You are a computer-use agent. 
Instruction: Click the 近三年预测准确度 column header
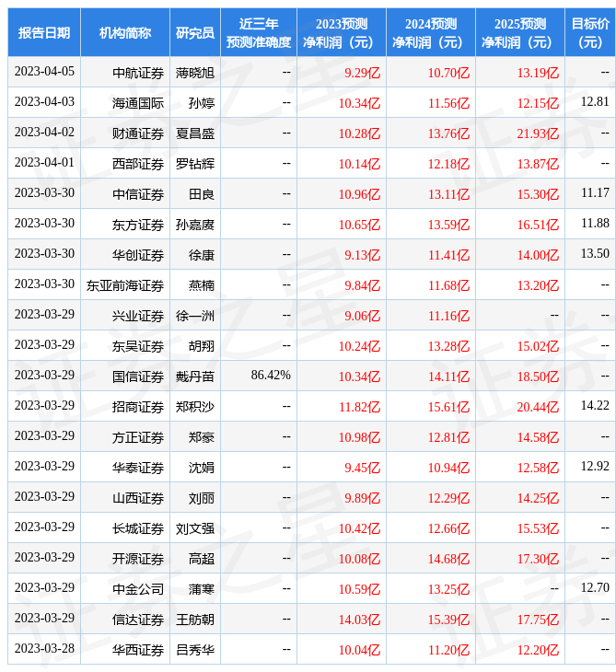click(x=259, y=33)
